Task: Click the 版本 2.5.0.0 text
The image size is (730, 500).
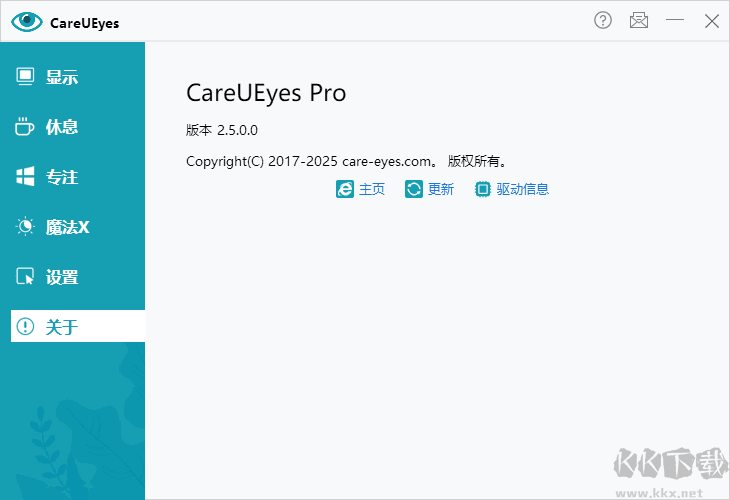Action: click(222, 130)
